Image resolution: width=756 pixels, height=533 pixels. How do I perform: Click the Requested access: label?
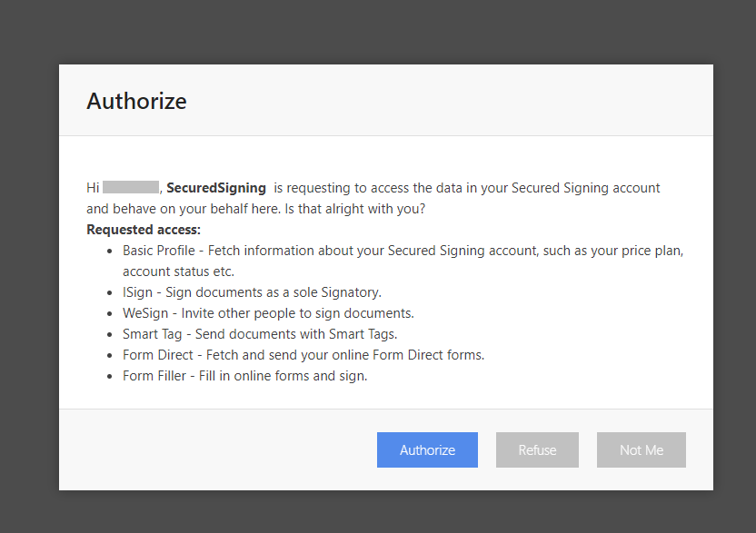coord(144,230)
